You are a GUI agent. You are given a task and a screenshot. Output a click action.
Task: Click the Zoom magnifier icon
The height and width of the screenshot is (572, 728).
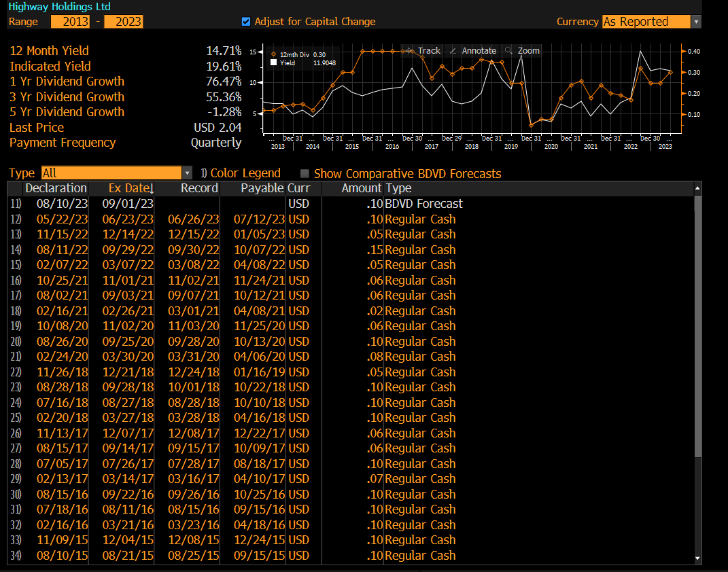[508, 50]
